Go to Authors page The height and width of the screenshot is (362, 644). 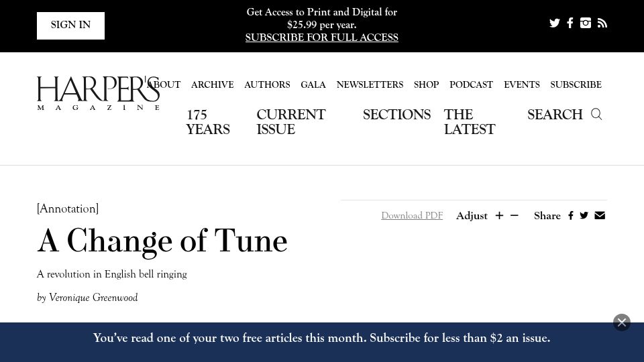click(x=267, y=84)
